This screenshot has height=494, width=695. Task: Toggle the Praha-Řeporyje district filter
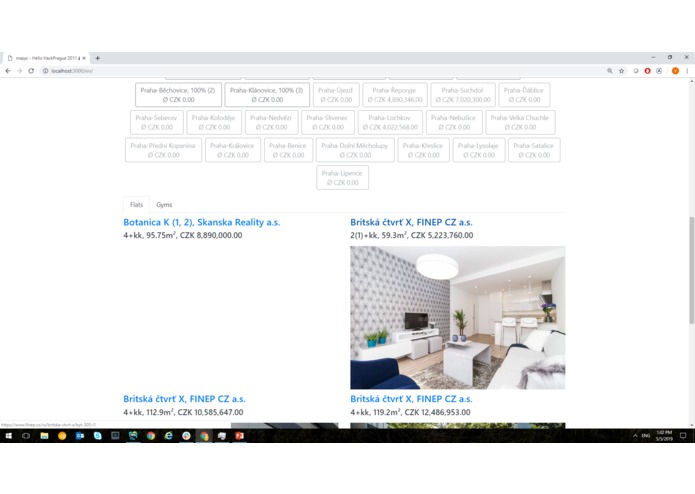(x=394, y=95)
